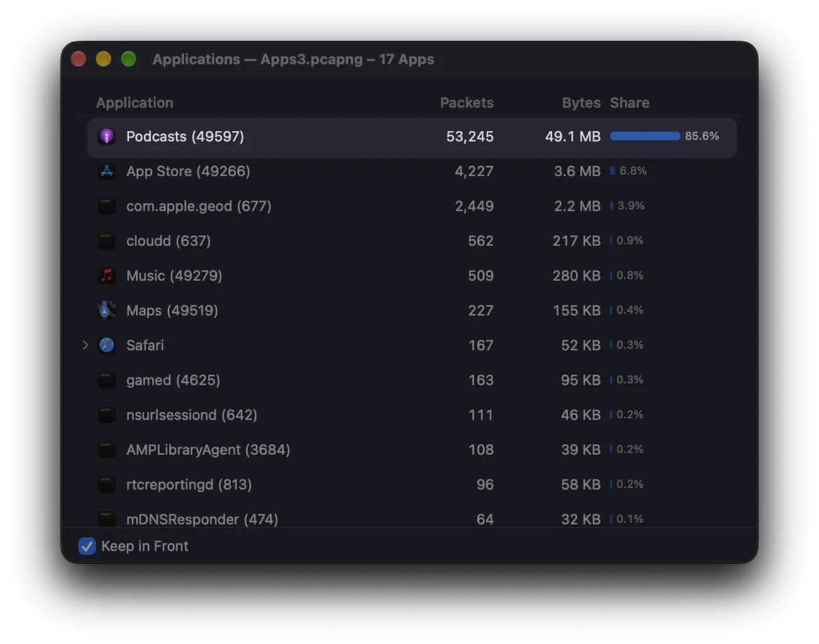Click the Music app icon

[x=106, y=275]
